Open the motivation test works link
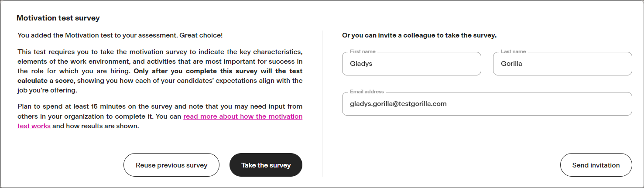 pos(243,117)
